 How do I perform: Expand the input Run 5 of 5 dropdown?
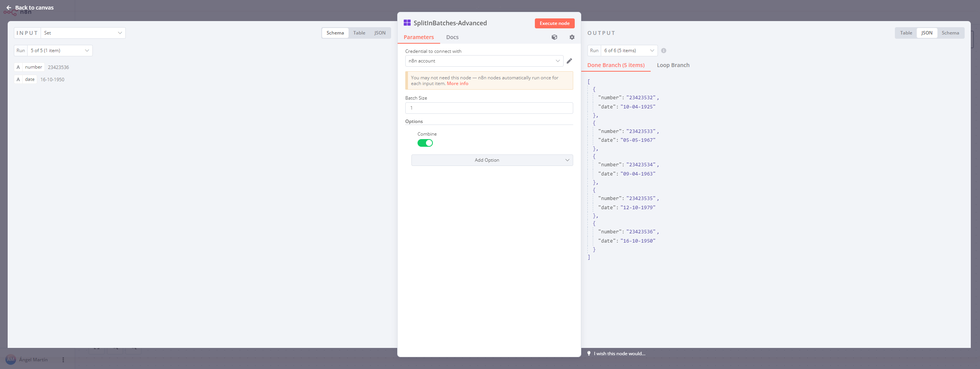(x=60, y=51)
